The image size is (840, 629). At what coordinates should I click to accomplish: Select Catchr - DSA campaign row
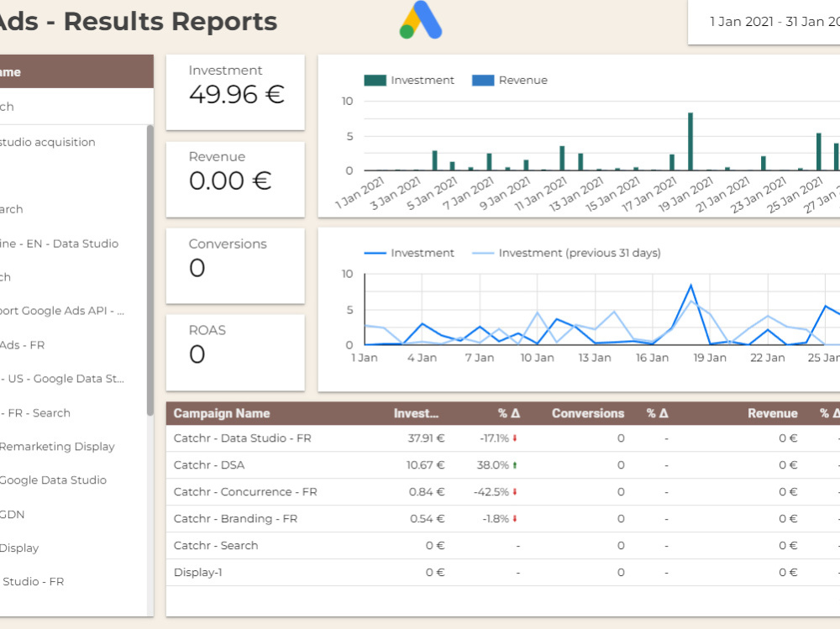[503, 465]
